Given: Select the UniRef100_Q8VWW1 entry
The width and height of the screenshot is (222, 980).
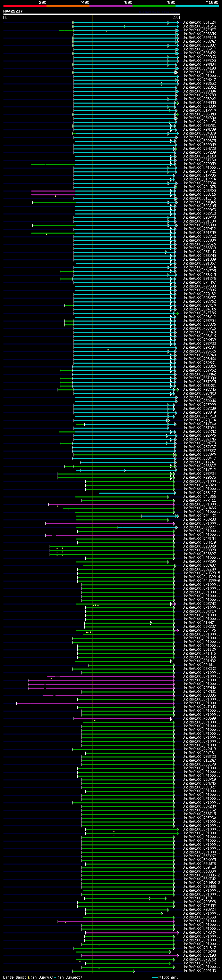Looking at the screenshot, I should tap(199, 72).
